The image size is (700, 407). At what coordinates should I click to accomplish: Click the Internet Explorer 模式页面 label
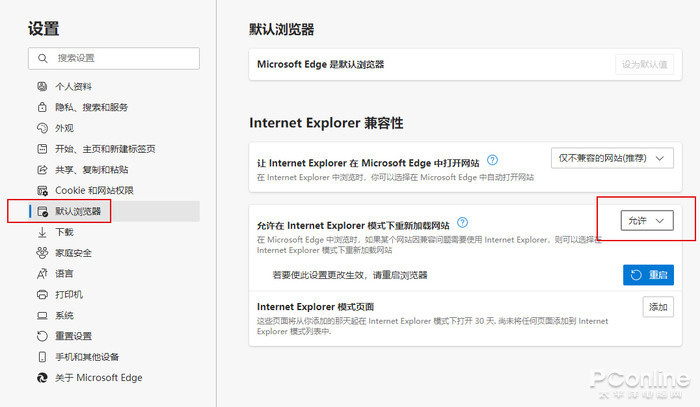coord(316,307)
